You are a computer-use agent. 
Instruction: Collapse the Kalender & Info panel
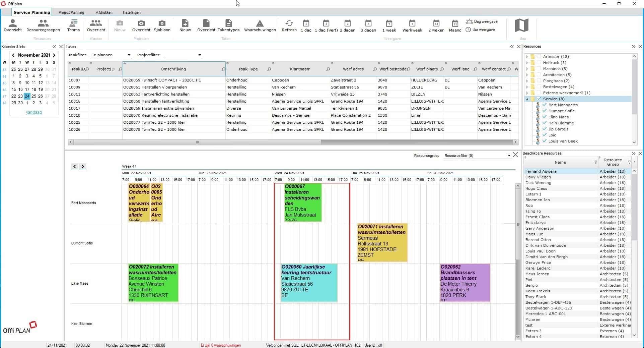tap(54, 47)
